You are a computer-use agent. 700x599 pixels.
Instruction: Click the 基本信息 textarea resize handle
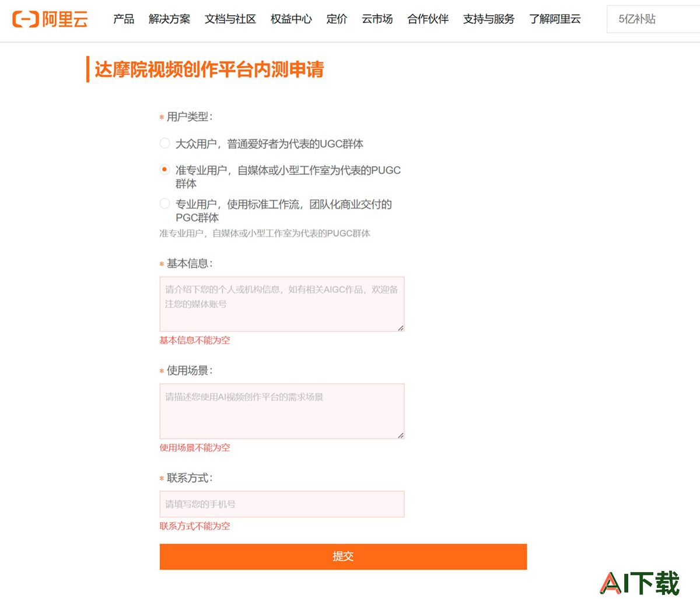pos(400,328)
